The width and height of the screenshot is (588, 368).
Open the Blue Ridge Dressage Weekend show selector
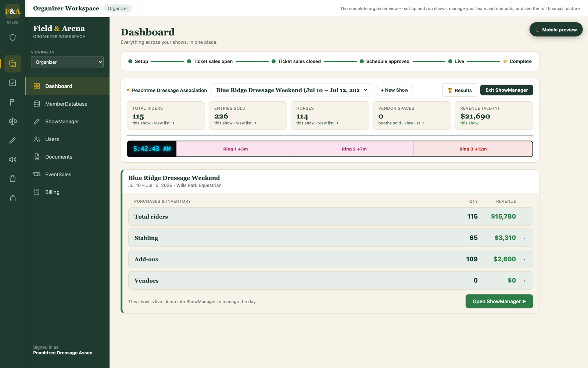[291, 90]
